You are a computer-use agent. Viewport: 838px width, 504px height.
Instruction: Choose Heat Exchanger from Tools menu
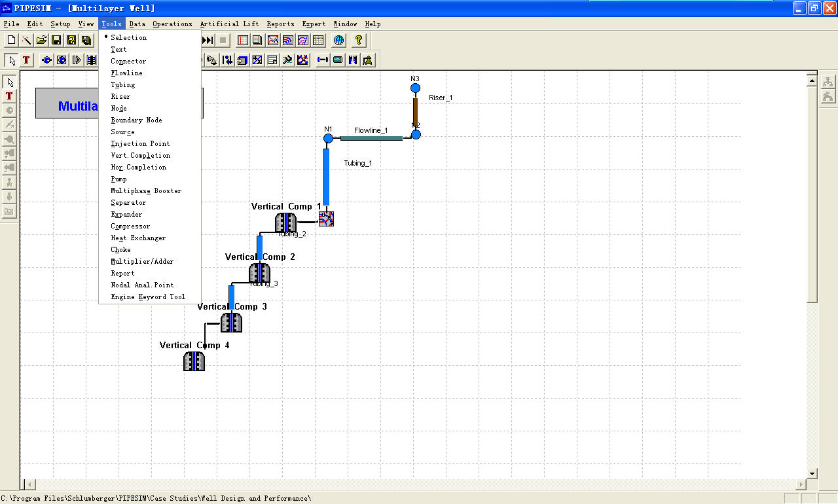[150, 238]
